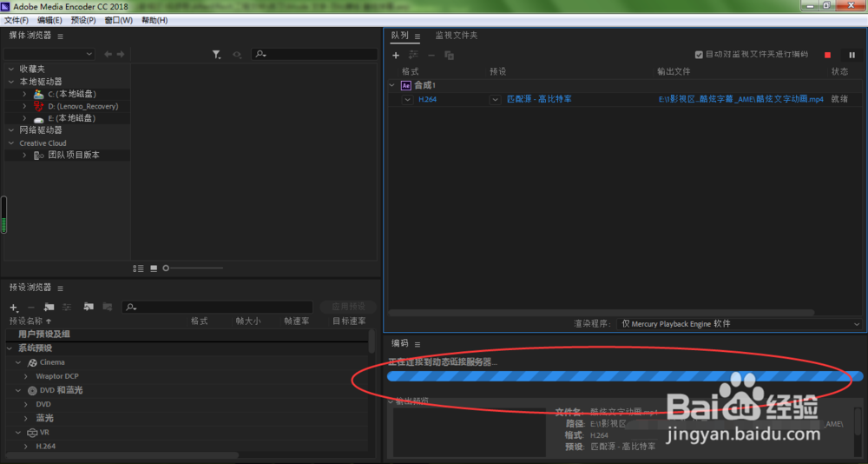Open the 预设(P) menu
Image resolution: width=868 pixels, height=464 pixels.
pos(83,21)
